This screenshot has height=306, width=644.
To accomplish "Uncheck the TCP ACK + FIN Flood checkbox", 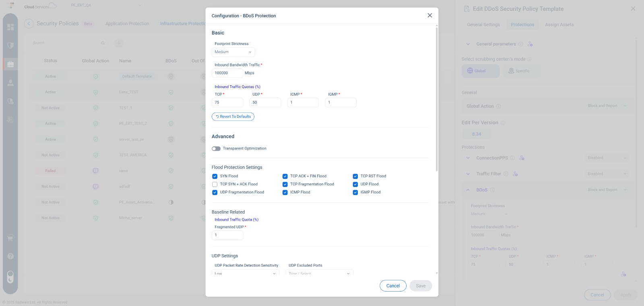I will coord(285,176).
